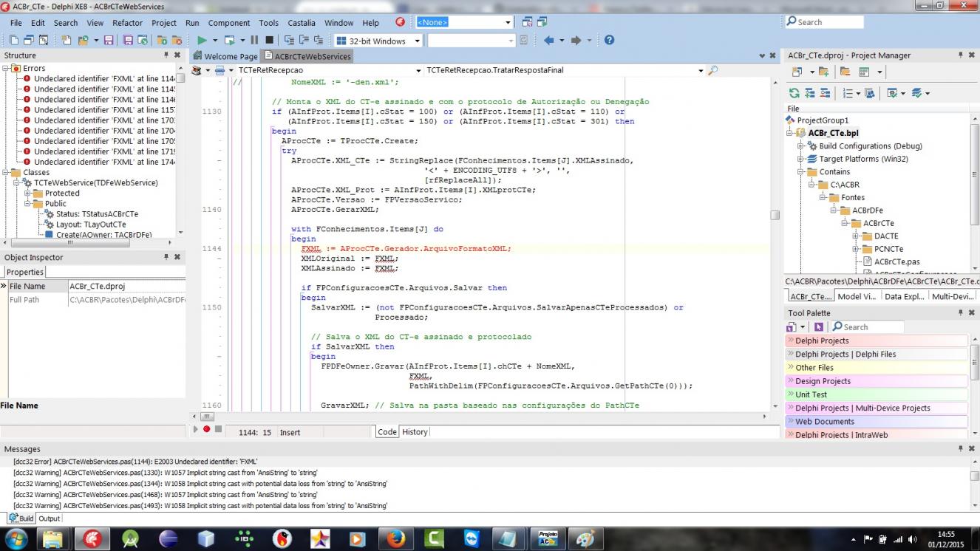The image size is (980, 551).
Task: Toggle the pushpin on the Messages panel
Action: [961, 448]
